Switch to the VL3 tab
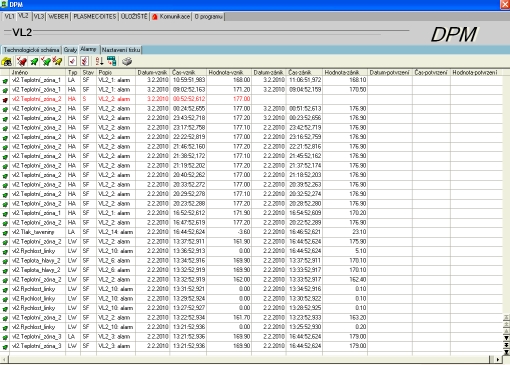510x365 pixels. 39,16
